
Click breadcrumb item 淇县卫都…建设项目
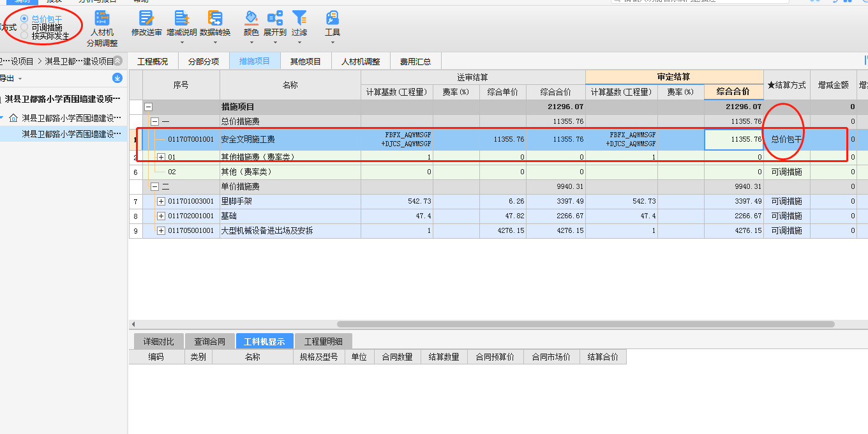pos(79,61)
